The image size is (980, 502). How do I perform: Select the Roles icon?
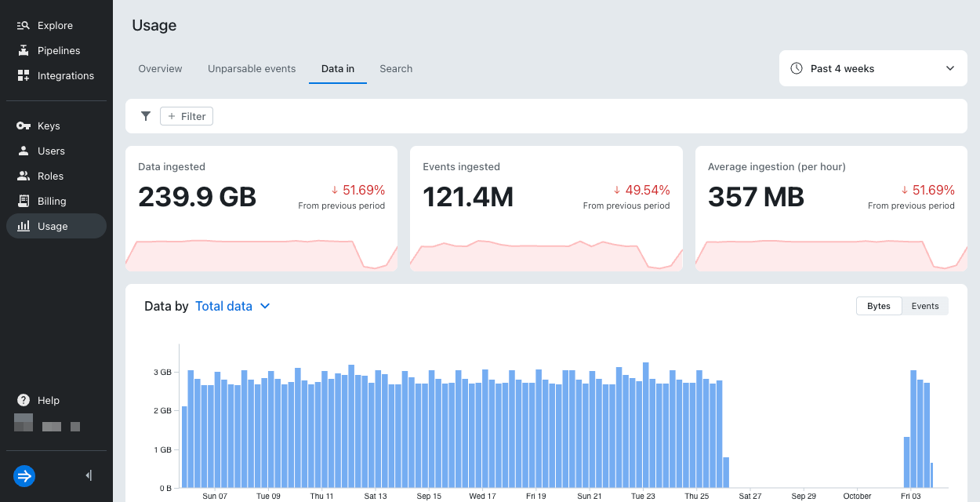[x=23, y=176]
